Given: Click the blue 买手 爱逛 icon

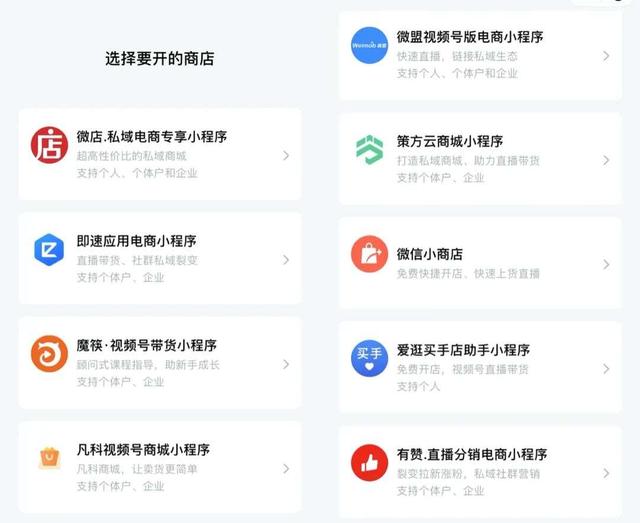Looking at the screenshot, I should coord(369,358).
